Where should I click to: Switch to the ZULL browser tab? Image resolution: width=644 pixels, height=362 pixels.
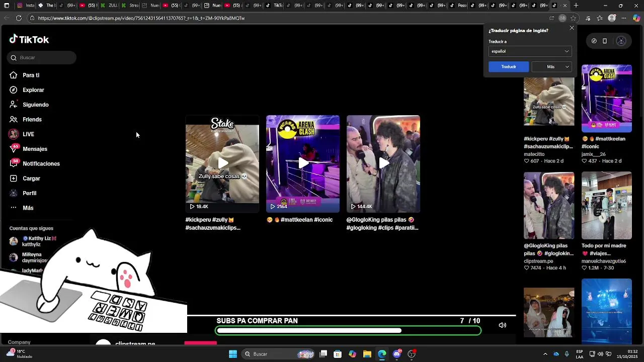(109, 6)
